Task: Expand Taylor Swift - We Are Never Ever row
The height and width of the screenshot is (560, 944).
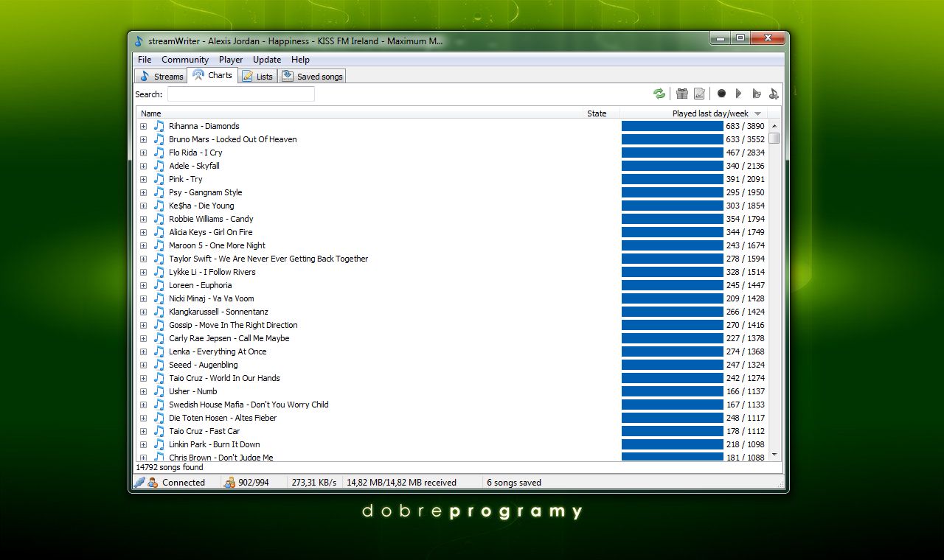Action: click(x=143, y=259)
